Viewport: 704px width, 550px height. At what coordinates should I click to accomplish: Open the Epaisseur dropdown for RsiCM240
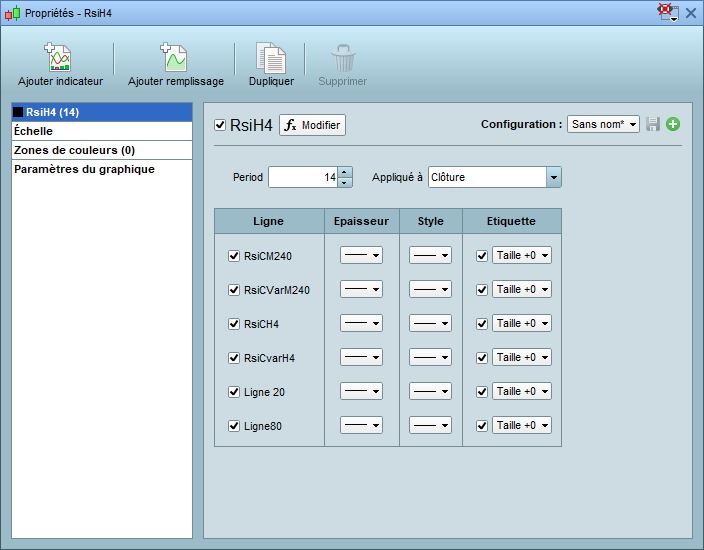tap(361, 255)
